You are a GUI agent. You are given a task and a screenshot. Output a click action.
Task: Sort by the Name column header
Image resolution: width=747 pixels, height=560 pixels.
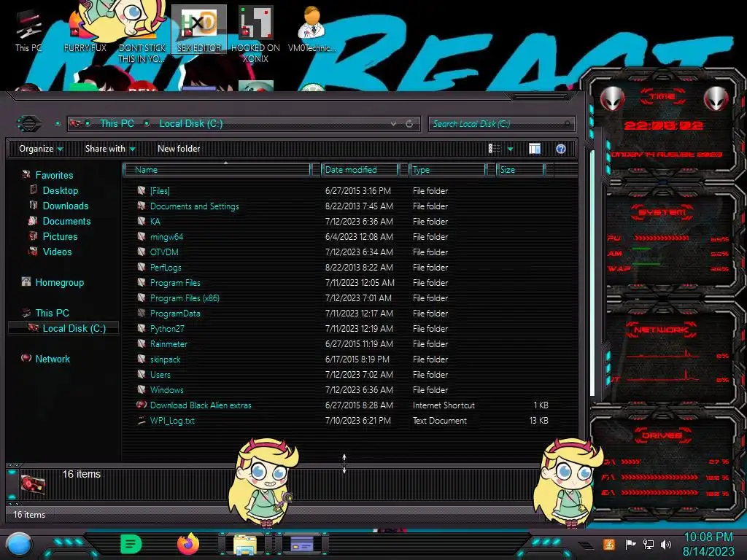tap(217, 169)
